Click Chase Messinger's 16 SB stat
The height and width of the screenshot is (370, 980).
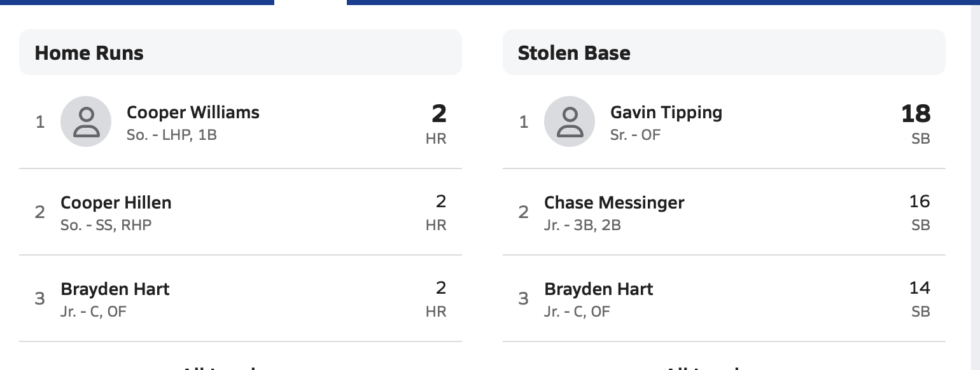coord(920,212)
